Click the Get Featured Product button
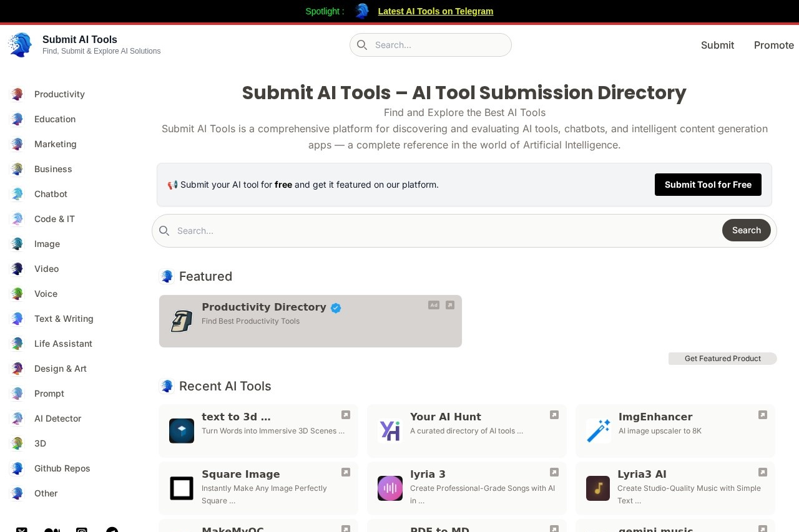 pos(722,359)
